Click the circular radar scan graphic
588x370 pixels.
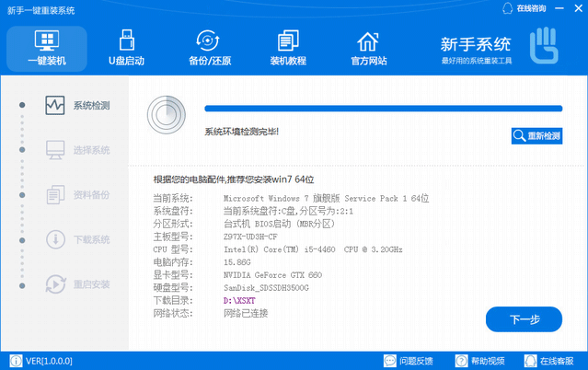pos(167,115)
